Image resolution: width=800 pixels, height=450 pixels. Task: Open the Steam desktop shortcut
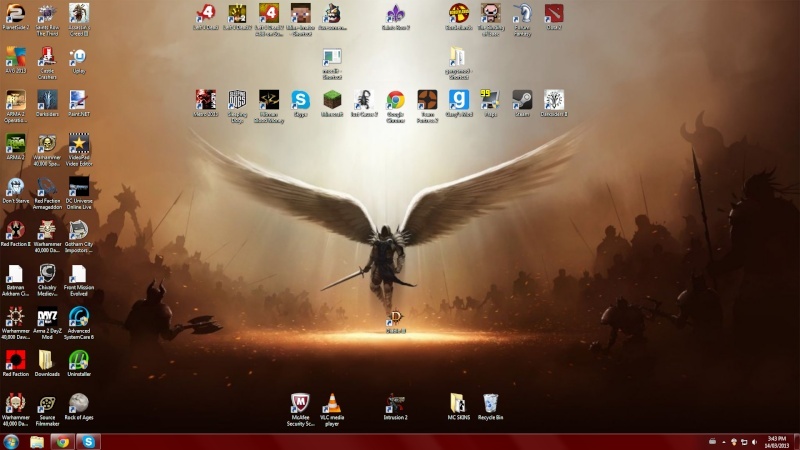point(522,101)
